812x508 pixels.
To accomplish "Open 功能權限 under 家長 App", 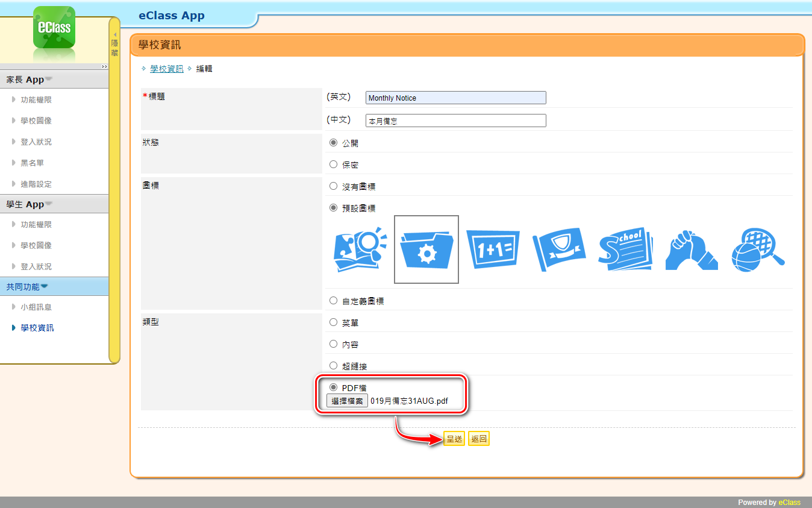I will tap(36, 100).
